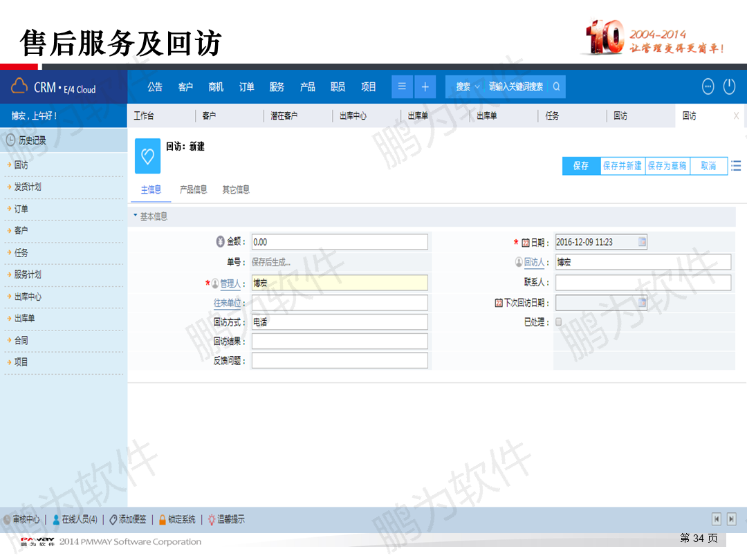
Task: Open 任务 in the sidebar
Action: [21, 252]
